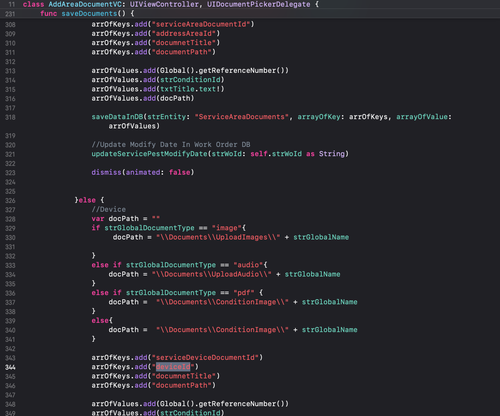Click the "pdf" string on line 336
Screen dimensions: 500x416
tap(244, 293)
